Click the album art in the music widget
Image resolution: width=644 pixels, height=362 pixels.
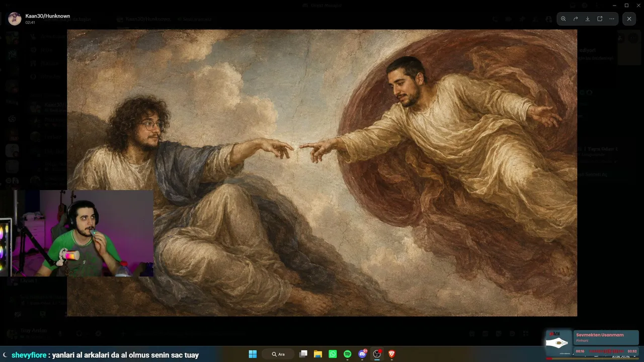pyautogui.click(x=558, y=342)
